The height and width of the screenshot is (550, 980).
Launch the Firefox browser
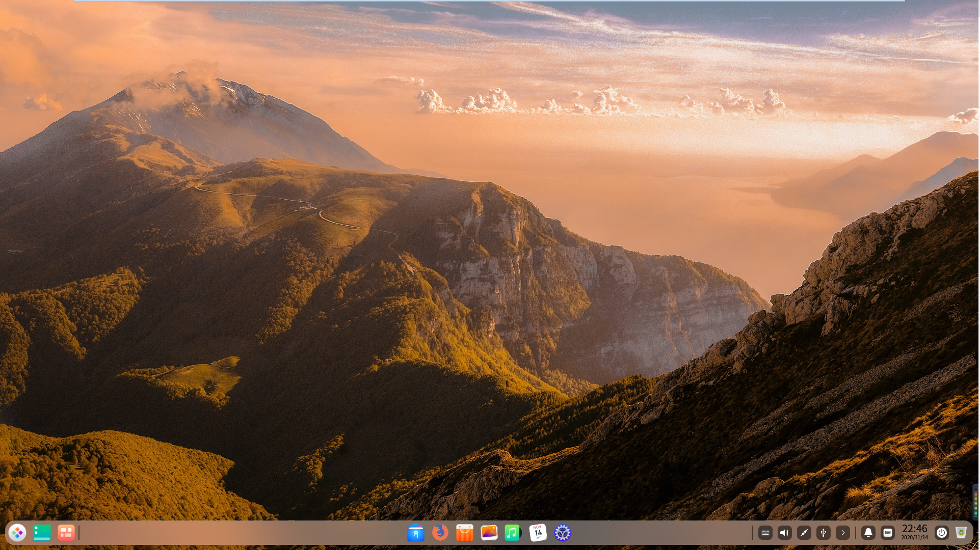440,533
